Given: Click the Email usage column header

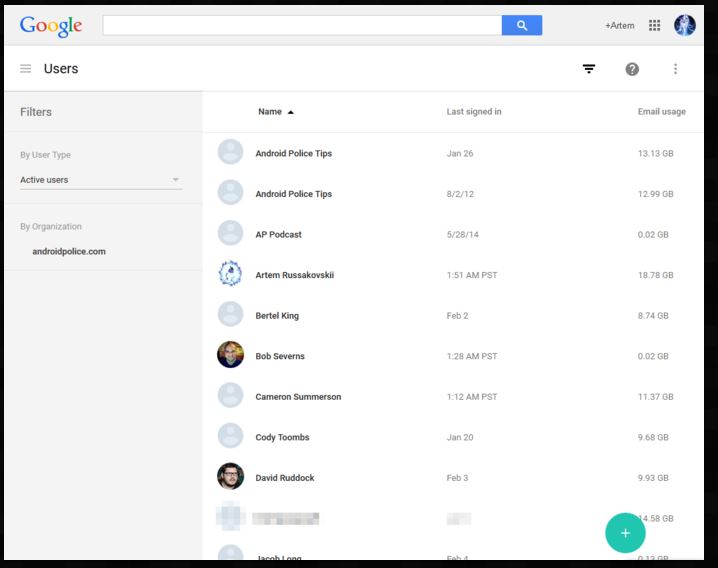Looking at the screenshot, I should [x=661, y=112].
